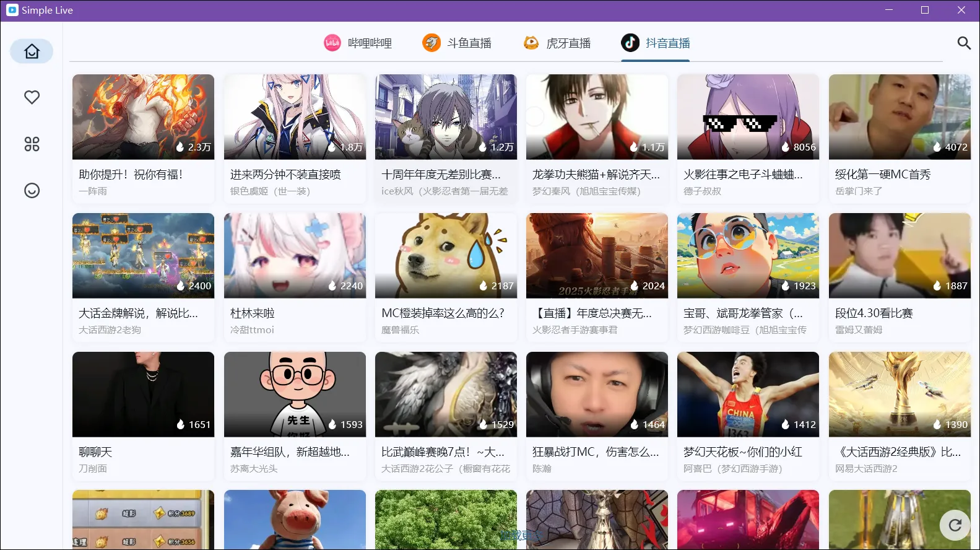
Task: Open the doge MC橙装掉率 stream thumbnail
Action: click(x=446, y=256)
